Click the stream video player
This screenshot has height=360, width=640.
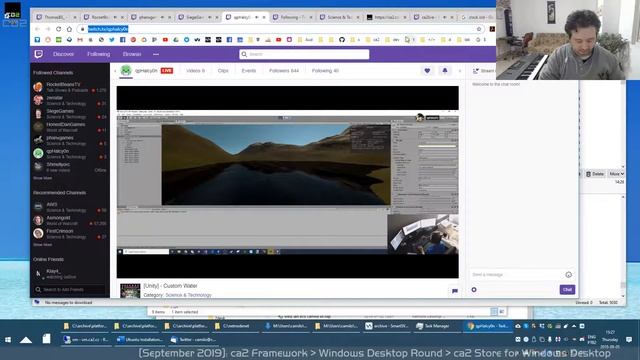pos(287,182)
